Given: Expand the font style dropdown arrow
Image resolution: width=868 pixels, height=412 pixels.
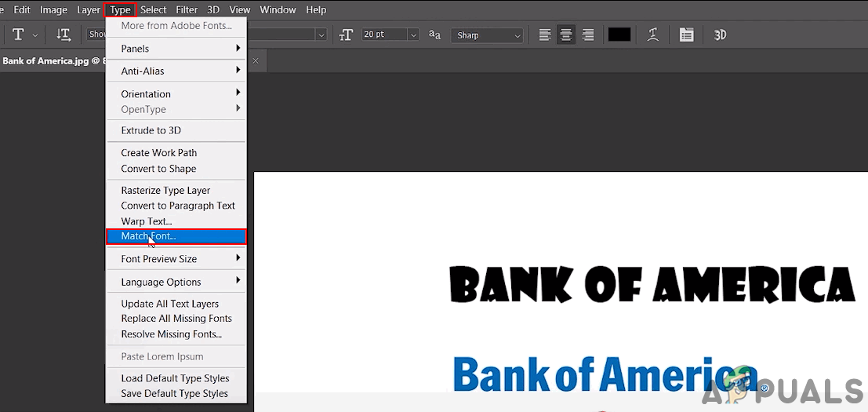Looking at the screenshot, I should [x=321, y=35].
